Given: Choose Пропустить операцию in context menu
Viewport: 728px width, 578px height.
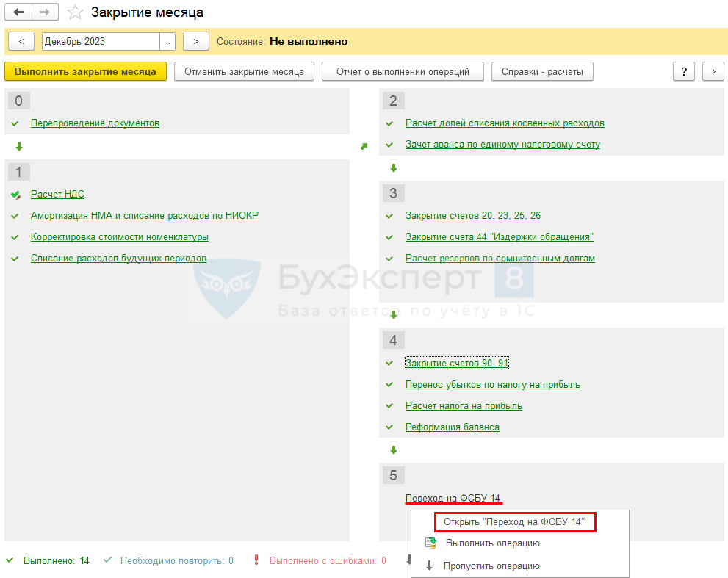Looking at the screenshot, I should [x=491, y=566].
